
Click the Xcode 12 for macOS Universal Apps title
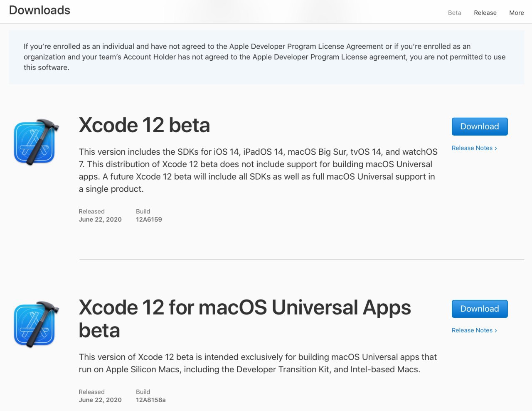(x=245, y=319)
